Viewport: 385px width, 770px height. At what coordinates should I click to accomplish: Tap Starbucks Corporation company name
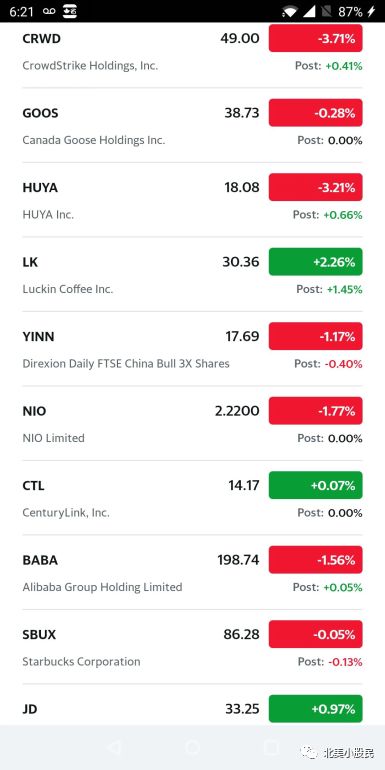82,661
